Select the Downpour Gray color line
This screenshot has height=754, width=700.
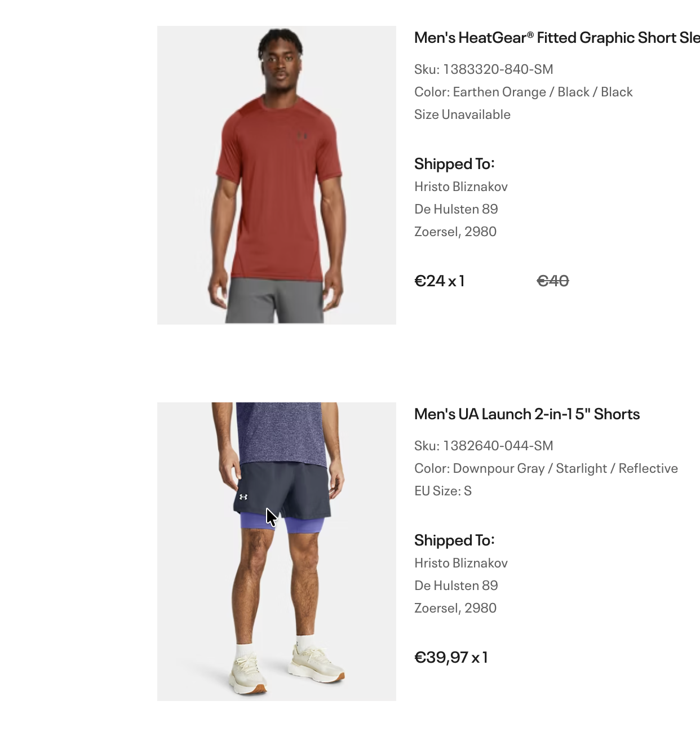pyautogui.click(x=546, y=468)
